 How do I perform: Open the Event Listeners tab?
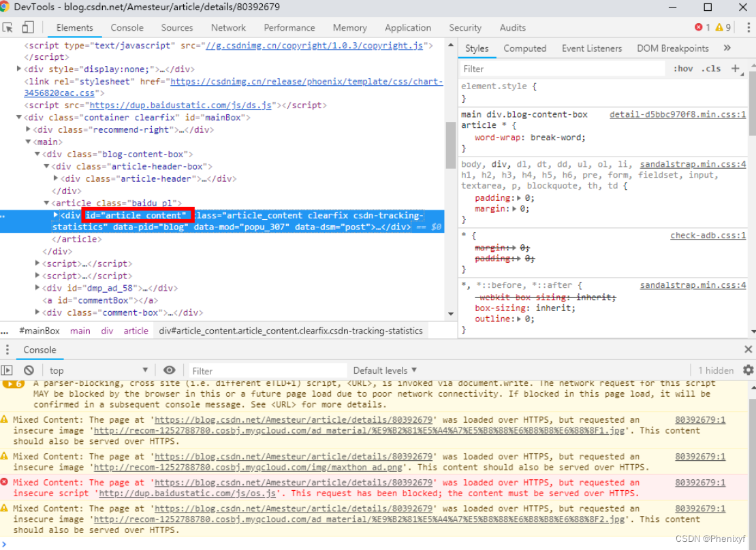pos(592,48)
